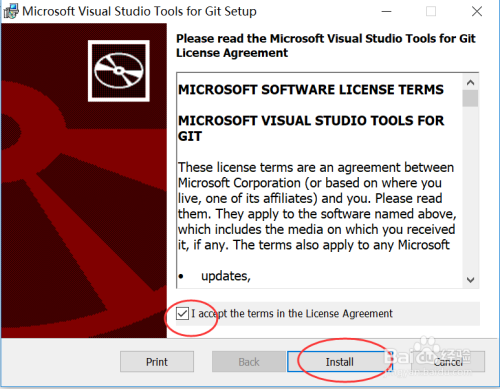Click the Cancel button
Viewport: 500px width, 389px height.
coord(448,362)
